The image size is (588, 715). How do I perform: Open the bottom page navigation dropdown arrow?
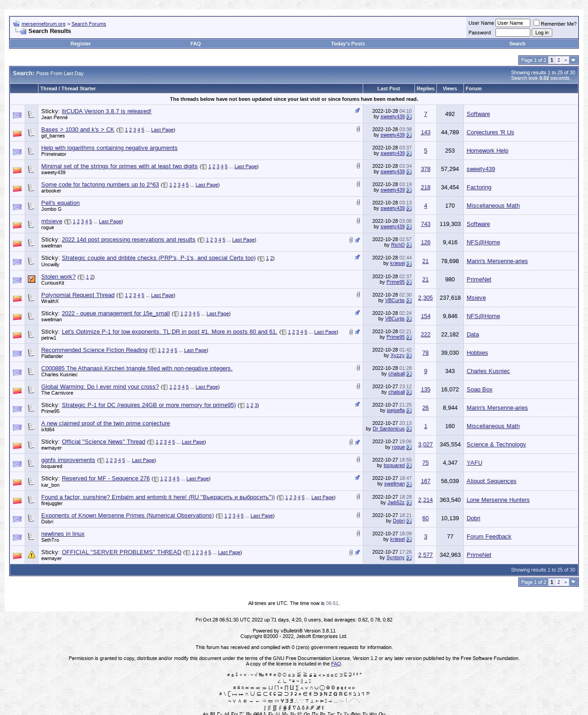[573, 582]
